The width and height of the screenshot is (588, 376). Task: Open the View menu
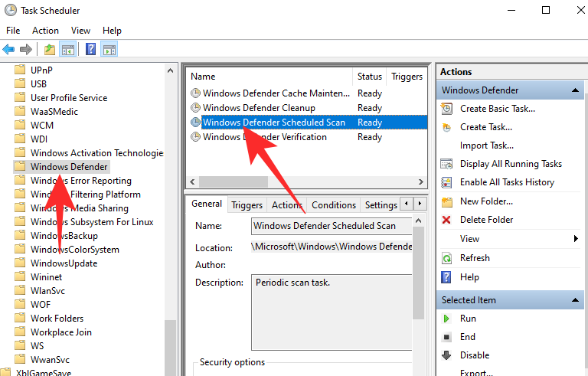[80, 31]
